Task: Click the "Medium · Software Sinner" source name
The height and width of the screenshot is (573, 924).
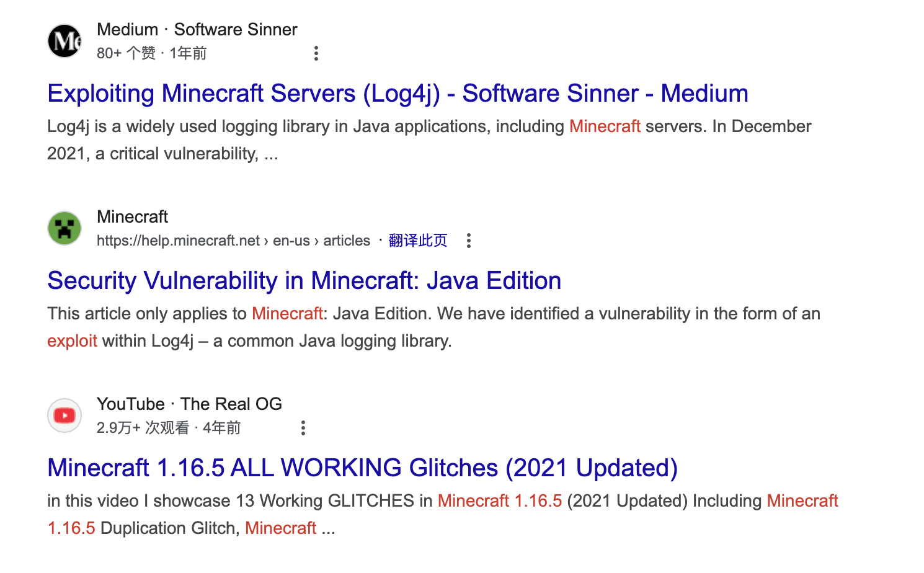Action: (197, 30)
